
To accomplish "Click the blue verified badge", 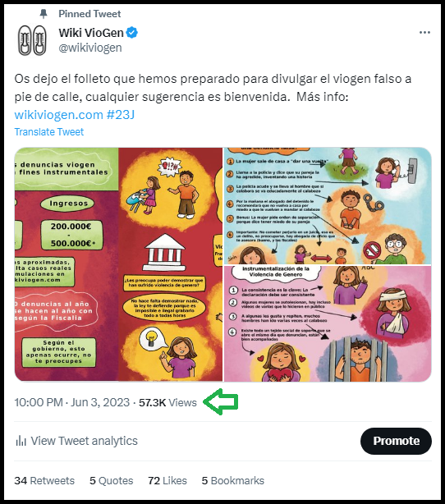I will (x=132, y=33).
